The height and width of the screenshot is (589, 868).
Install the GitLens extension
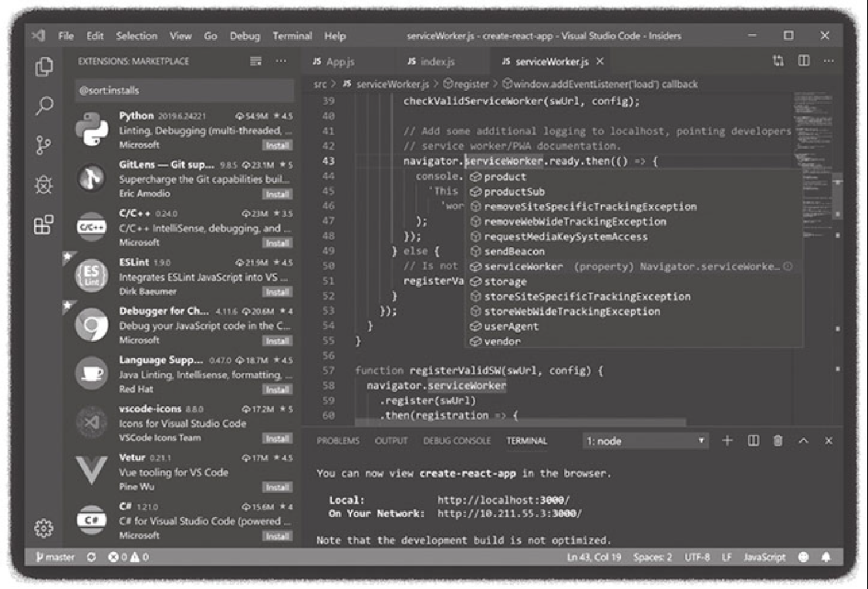coord(277,195)
